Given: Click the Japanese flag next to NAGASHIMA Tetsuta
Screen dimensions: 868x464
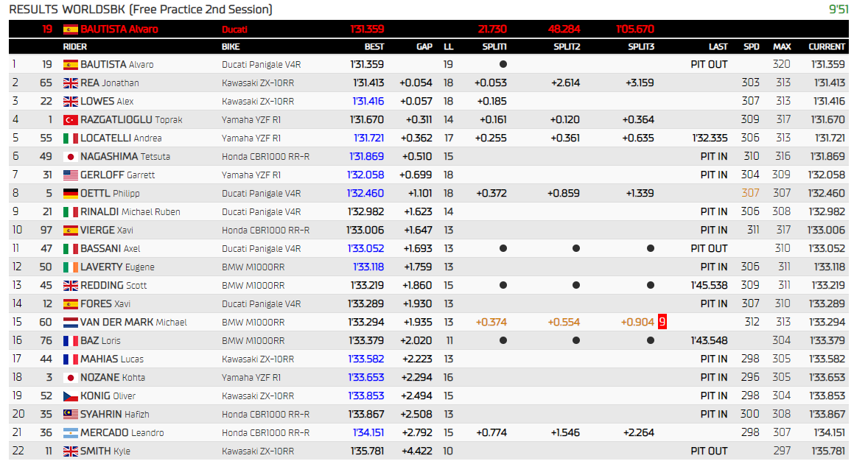Looking at the screenshot, I should (x=70, y=157).
